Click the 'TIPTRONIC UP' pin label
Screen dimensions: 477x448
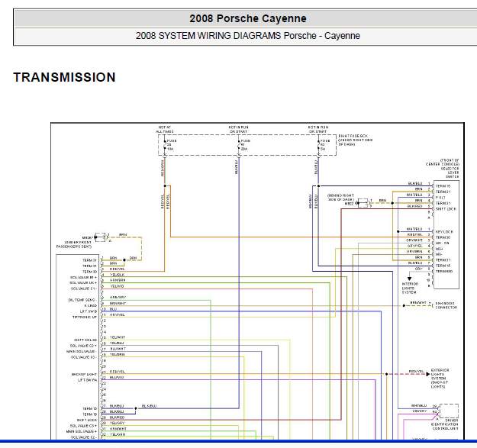click(x=85, y=317)
